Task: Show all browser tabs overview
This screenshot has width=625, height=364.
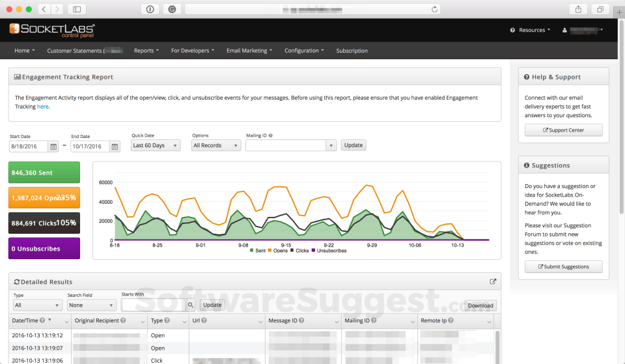Action: pos(600,9)
